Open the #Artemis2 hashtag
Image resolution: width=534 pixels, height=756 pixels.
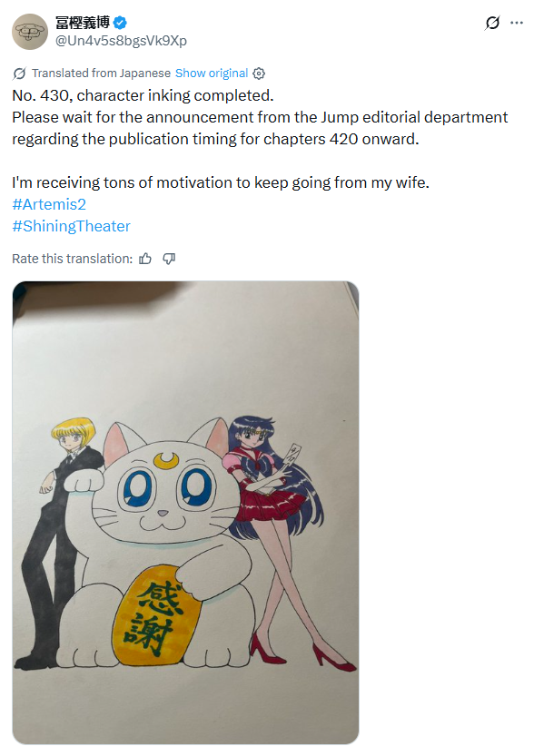49,204
